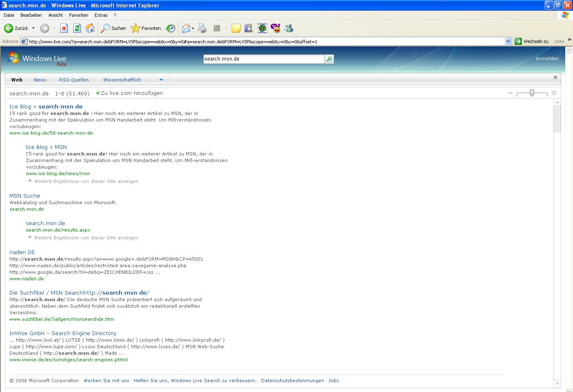Click the result detail slider handle
Viewport: 573px width, 392px height.
532,93
